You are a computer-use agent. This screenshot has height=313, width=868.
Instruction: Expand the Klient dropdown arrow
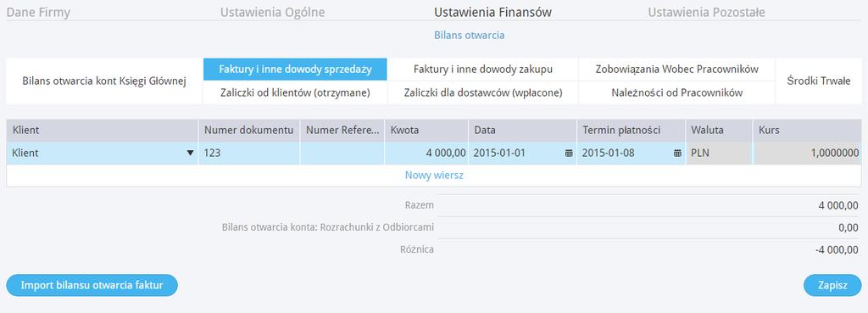click(x=191, y=154)
